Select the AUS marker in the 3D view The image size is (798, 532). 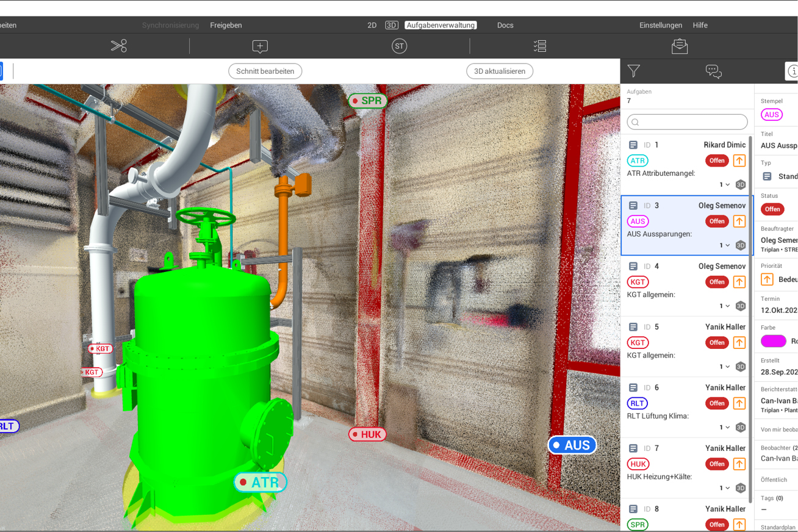click(x=572, y=445)
